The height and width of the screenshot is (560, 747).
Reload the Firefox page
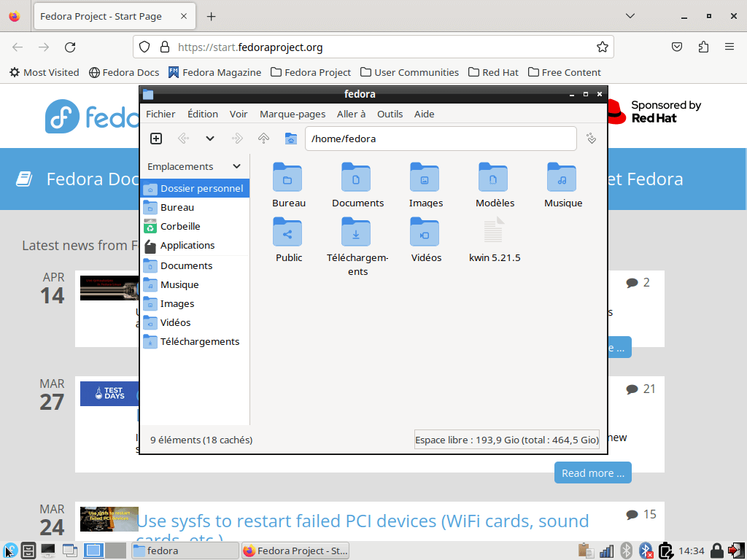pos(70,47)
